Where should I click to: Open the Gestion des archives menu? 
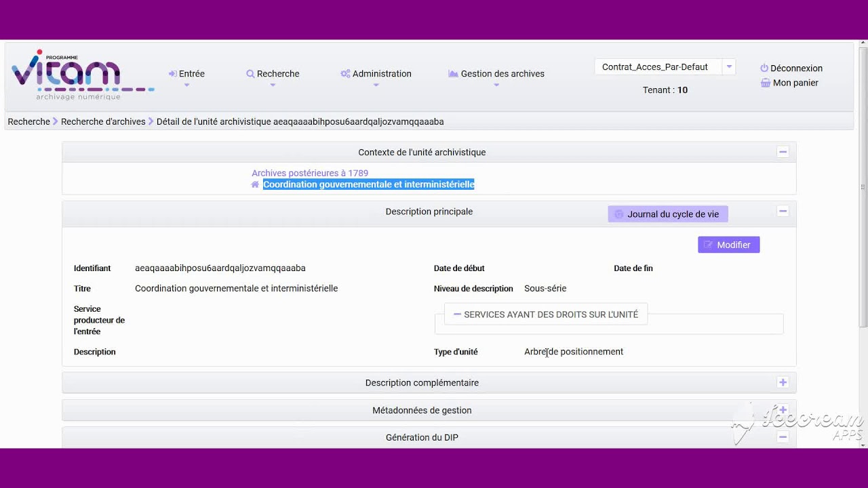pos(496,74)
